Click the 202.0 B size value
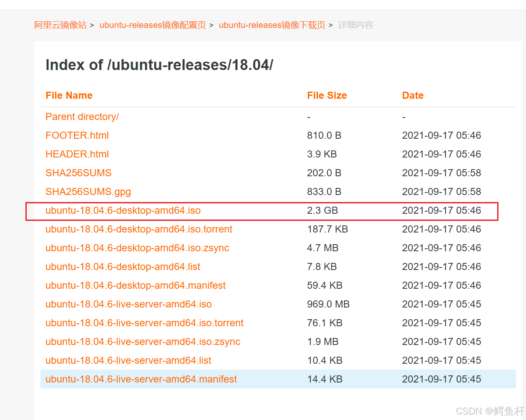The image size is (526, 420). point(324,173)
